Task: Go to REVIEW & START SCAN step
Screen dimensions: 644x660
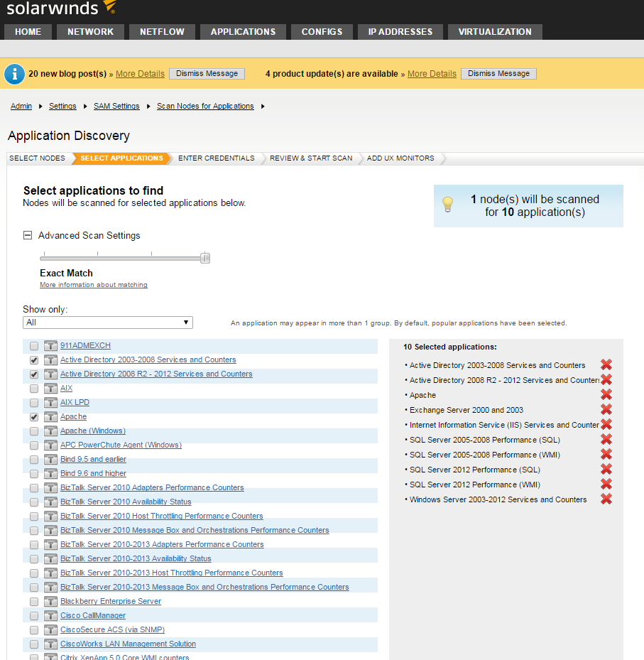Action: tap(311, 158)
